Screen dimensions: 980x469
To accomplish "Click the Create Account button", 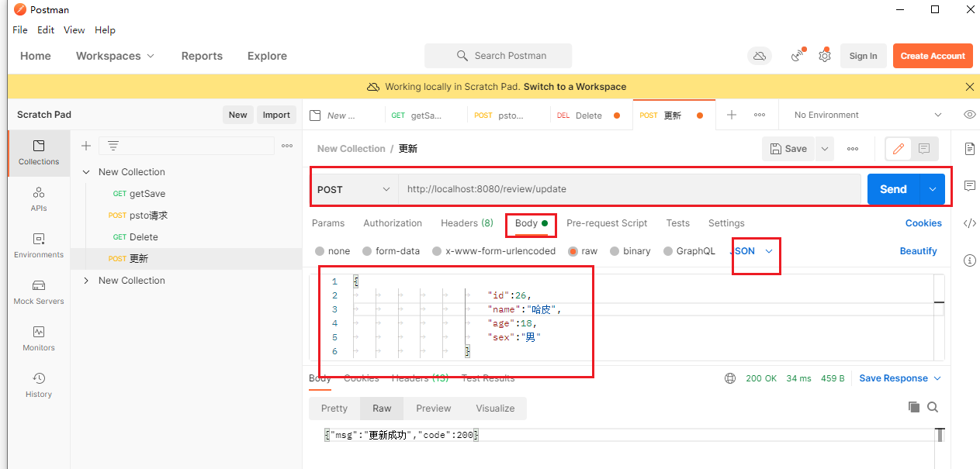I will tap(933, 56).
